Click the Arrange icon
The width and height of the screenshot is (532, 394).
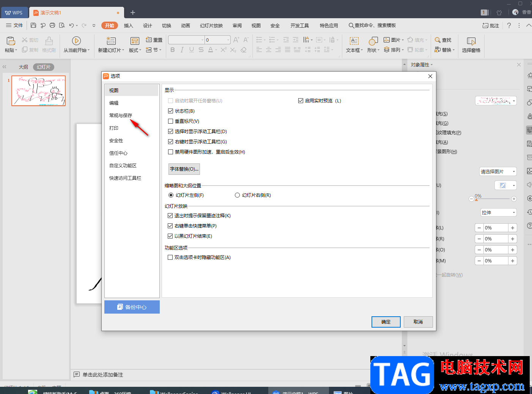point(387,50)
